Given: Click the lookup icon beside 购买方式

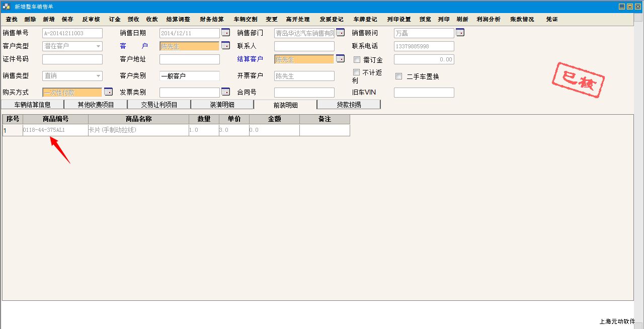Looking at the screenshot, I should pos(108,92).
